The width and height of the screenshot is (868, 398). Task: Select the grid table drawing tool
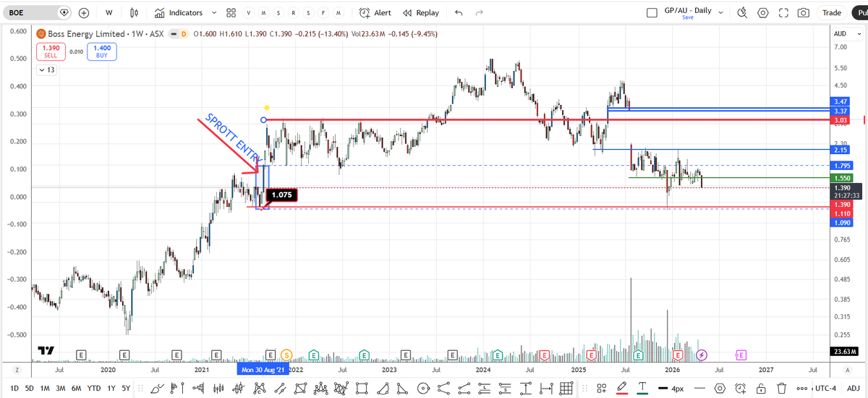[566, 389]
